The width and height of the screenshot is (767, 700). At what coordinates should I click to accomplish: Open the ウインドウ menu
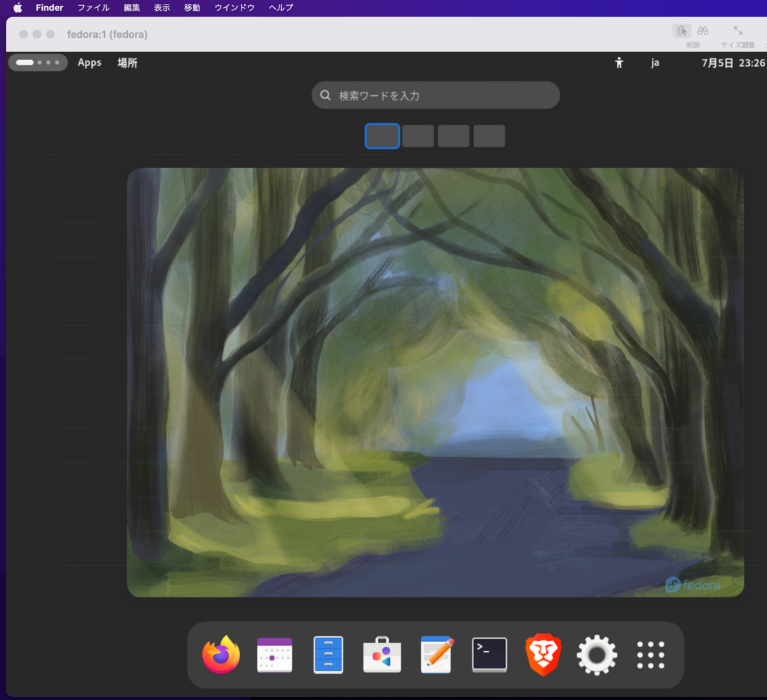[x=235, y=8]
